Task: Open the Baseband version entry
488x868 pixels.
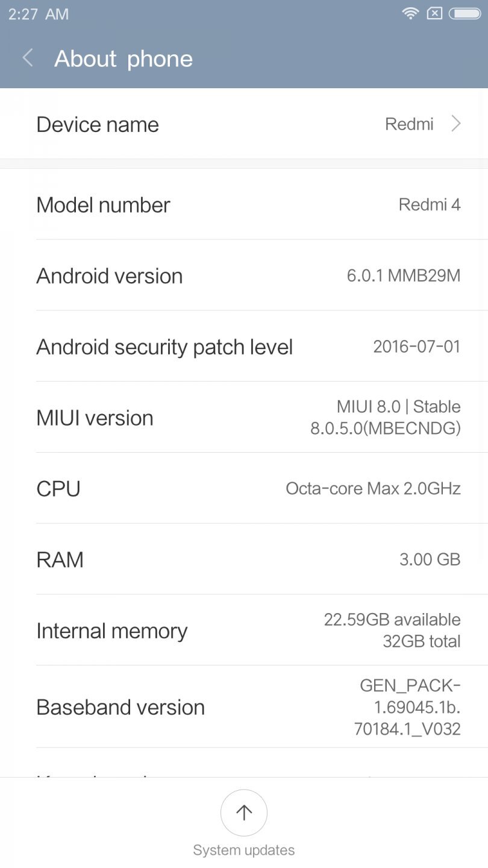Action: (244, 706)
